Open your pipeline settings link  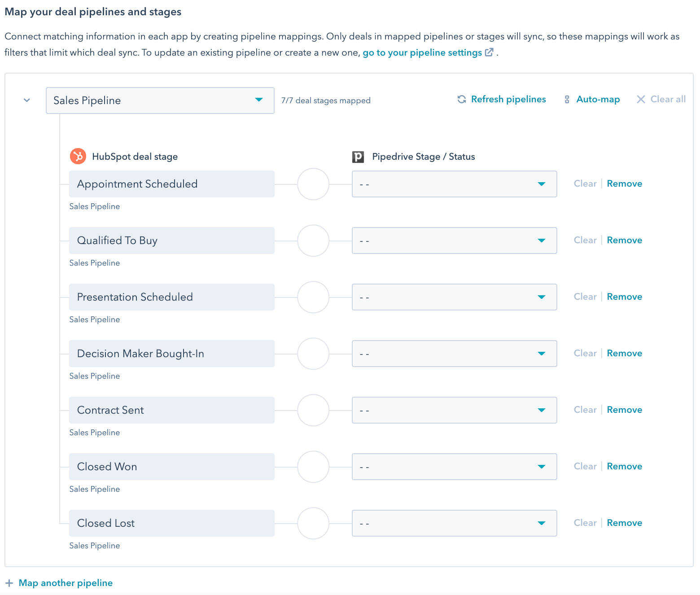[422, 52]
